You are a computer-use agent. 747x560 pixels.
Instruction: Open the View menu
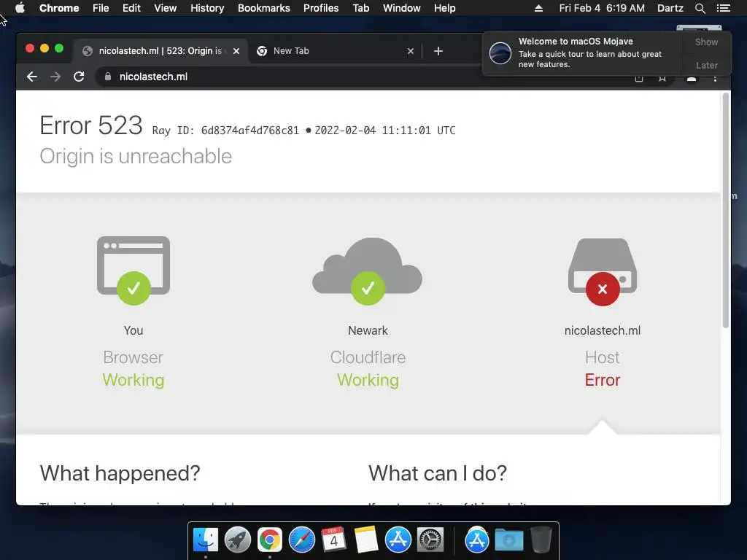pos(166,8)
